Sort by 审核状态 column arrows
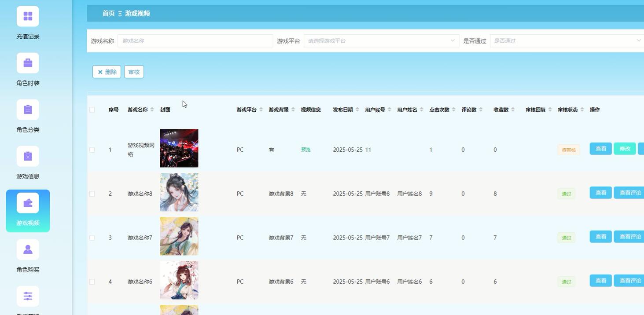The height and width of the screenshot is (315, 644). (x=582, y=110)
